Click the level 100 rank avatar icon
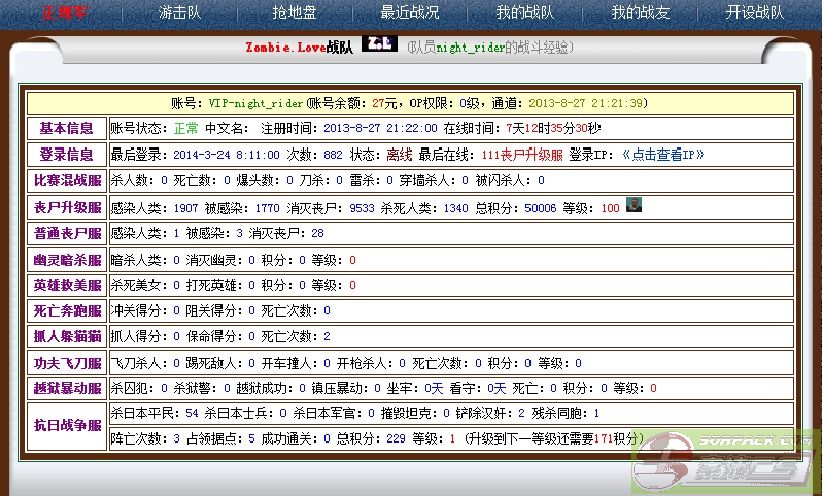This screenshot has width=823, height=496. coord(633,205)
